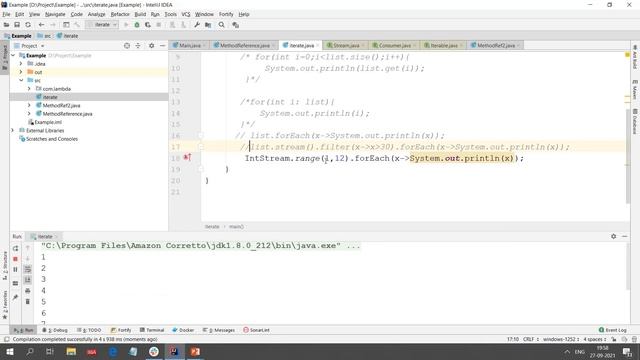The width and height of the screenshot is (640, 360).
Task: Collapse all in Project panel
Action: tap(138, 46)
